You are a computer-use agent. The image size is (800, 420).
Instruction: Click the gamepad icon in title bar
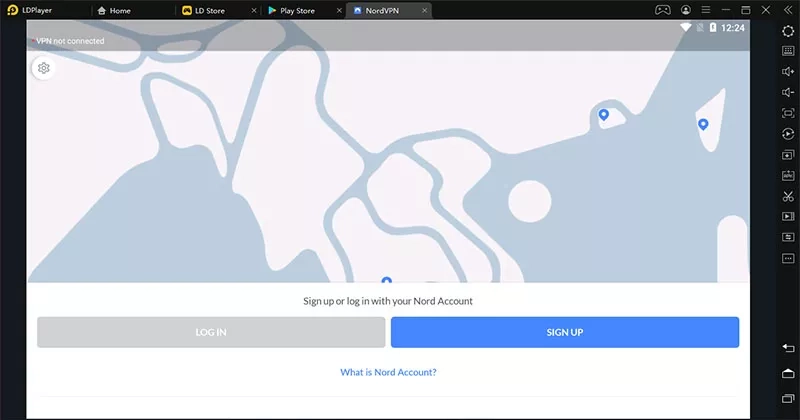[662, 10]
